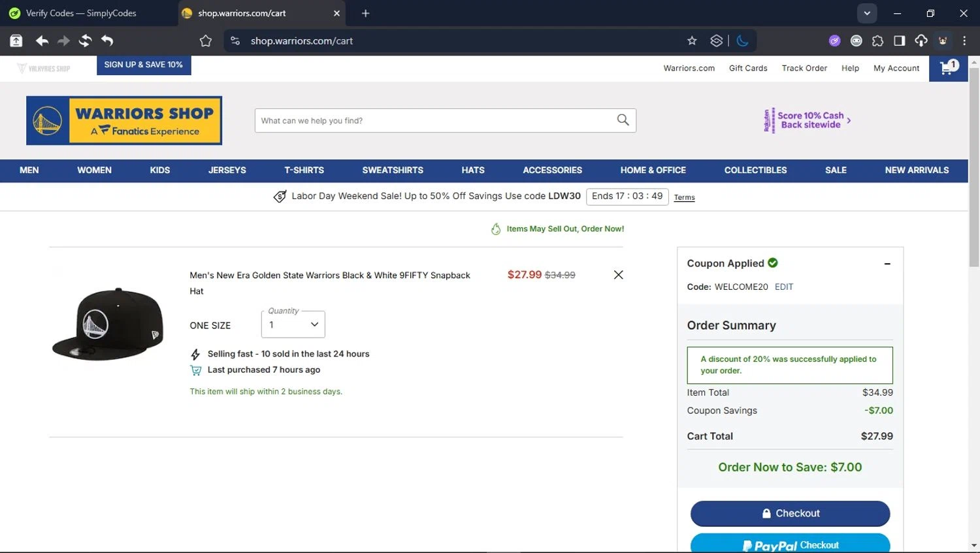Open the SWEATSHIRTS menu
The image size is (980, 553).
[393, 170]
